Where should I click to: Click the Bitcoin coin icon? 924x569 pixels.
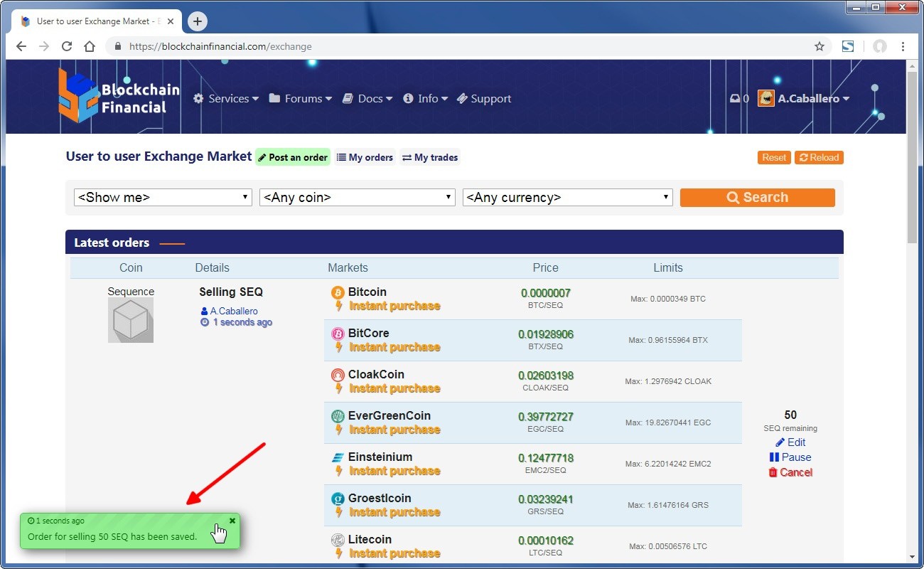pyautogui.click(x=338, y=292)
